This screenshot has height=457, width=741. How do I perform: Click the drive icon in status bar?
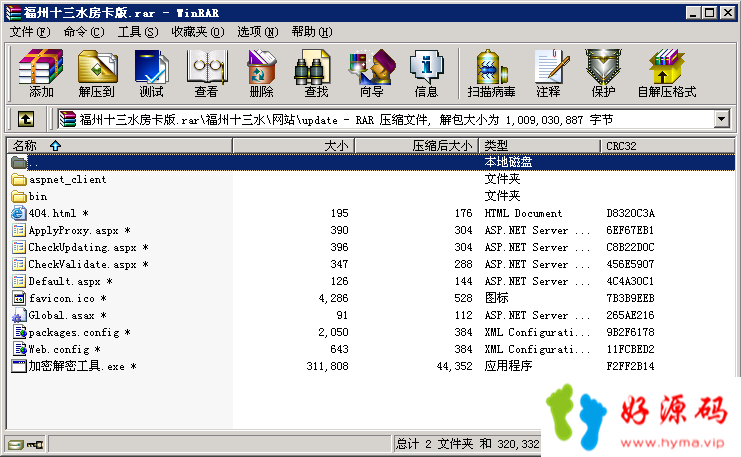point(16,444)
